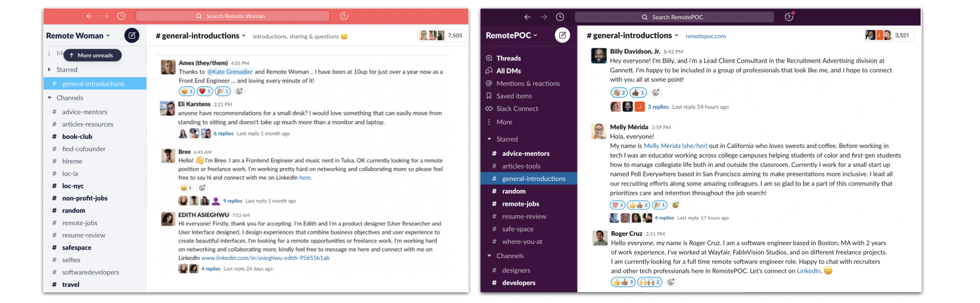Toggle smile reaction on Bree's message
Image resolution: width=980 pixels, height=303 pixels.
pyautogui.click(x=186, y=188)
